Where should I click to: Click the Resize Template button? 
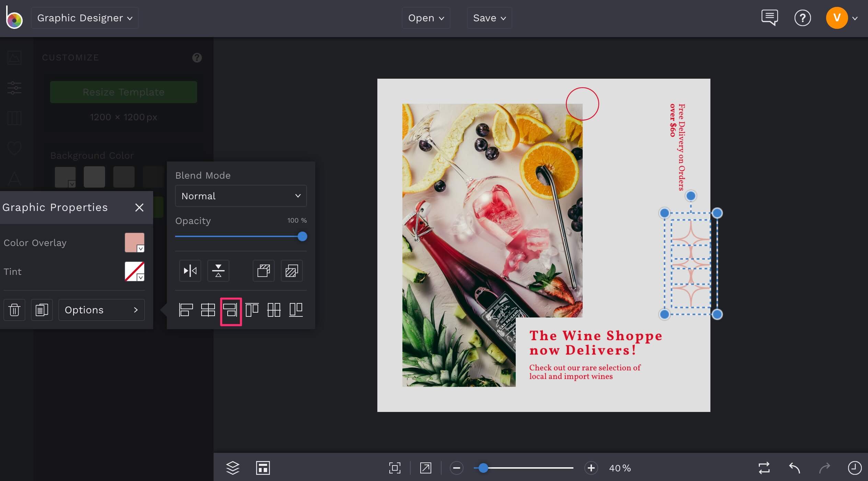123,92
